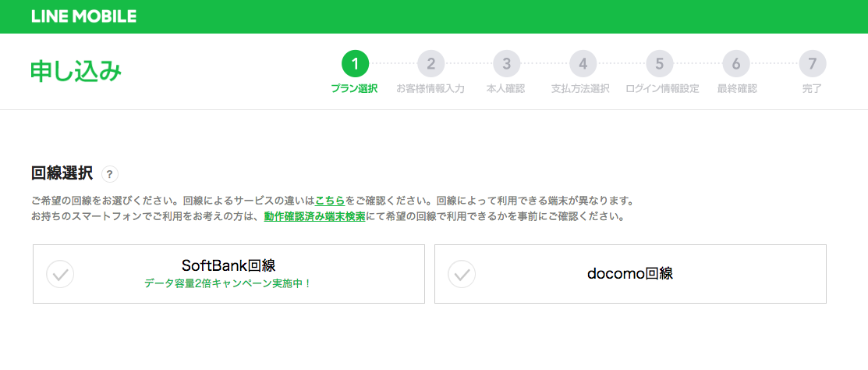
Task: Click the プラン選択 step label
Action: coord(354,89)
